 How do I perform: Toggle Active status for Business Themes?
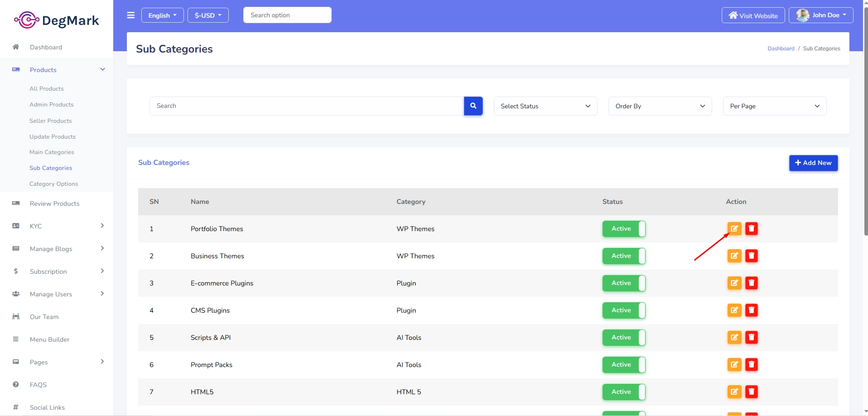coord(624,256)
